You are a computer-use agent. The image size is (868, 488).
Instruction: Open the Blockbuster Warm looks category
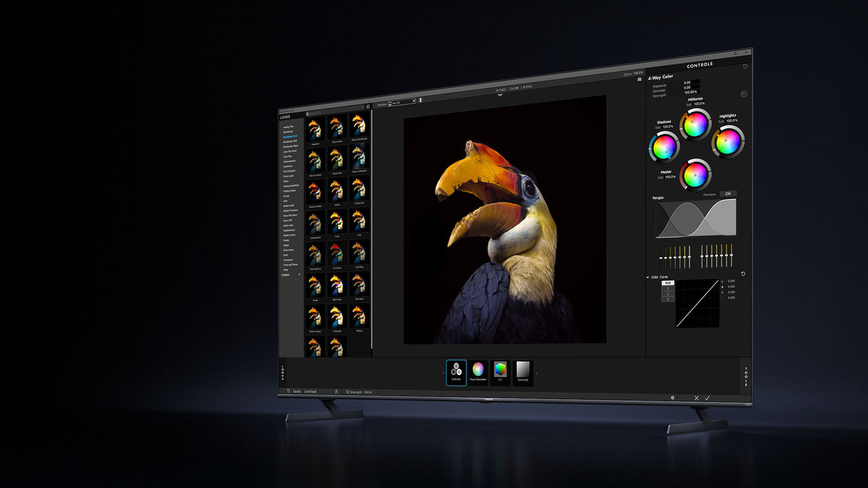(x=291, y=146)
